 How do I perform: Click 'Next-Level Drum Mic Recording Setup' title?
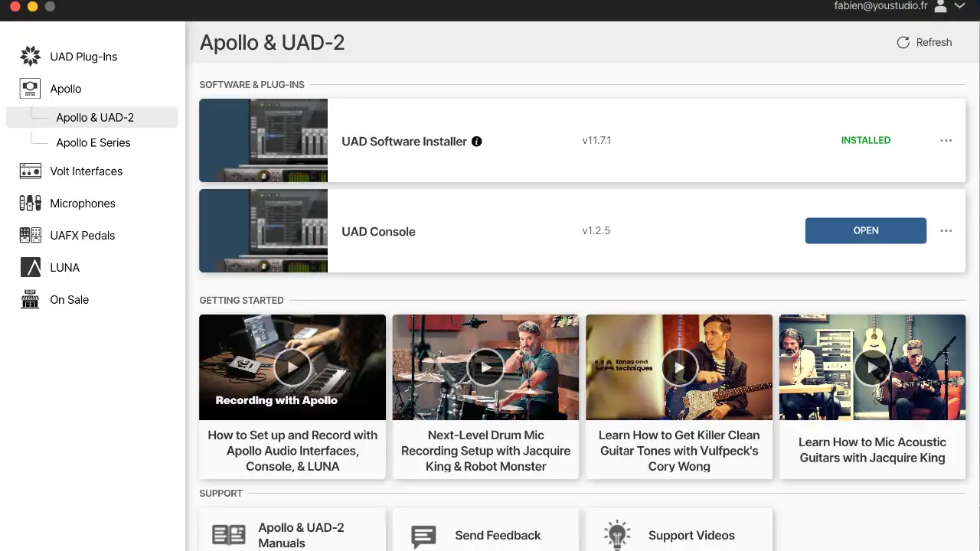[x=486, y=451]
